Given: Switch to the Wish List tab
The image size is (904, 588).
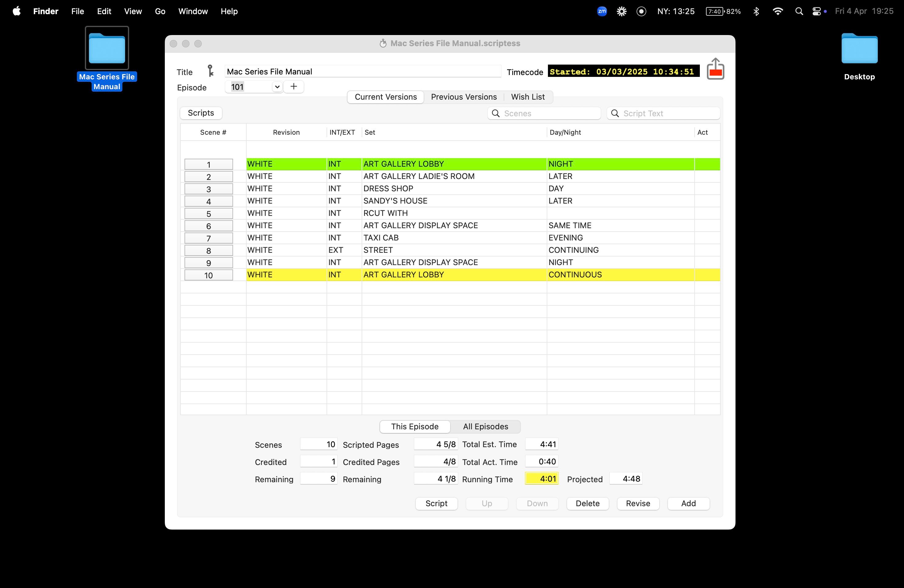Looking at the screenshot, I should point(528,97).
